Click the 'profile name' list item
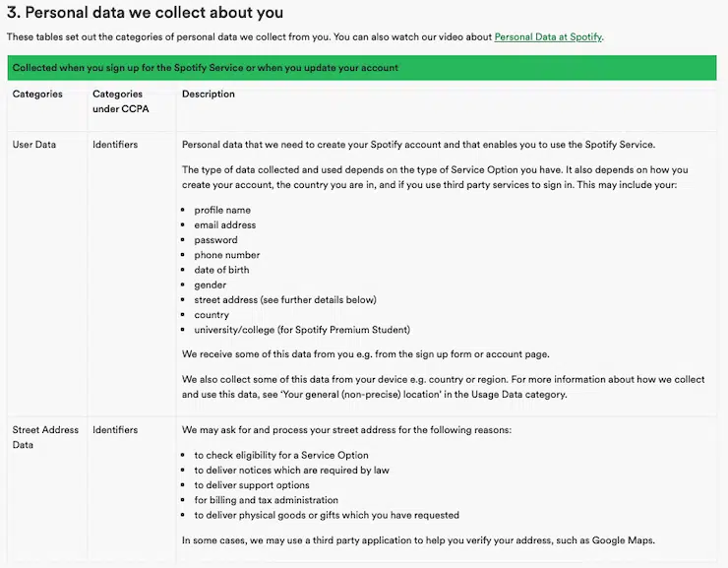Image resolution: width=728 pixels, height=568 pixels. click(x=222, y=210)
